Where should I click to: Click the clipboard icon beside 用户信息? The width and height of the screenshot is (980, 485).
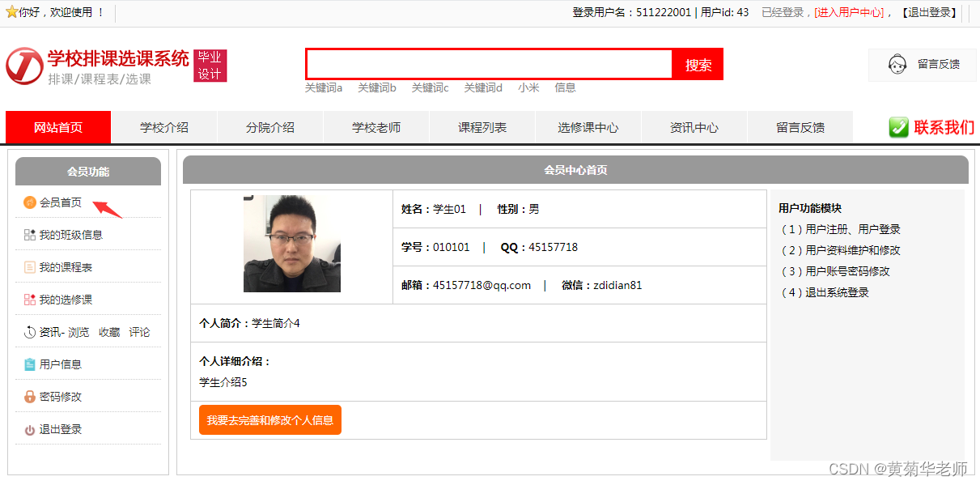click(x=30, y=364)
